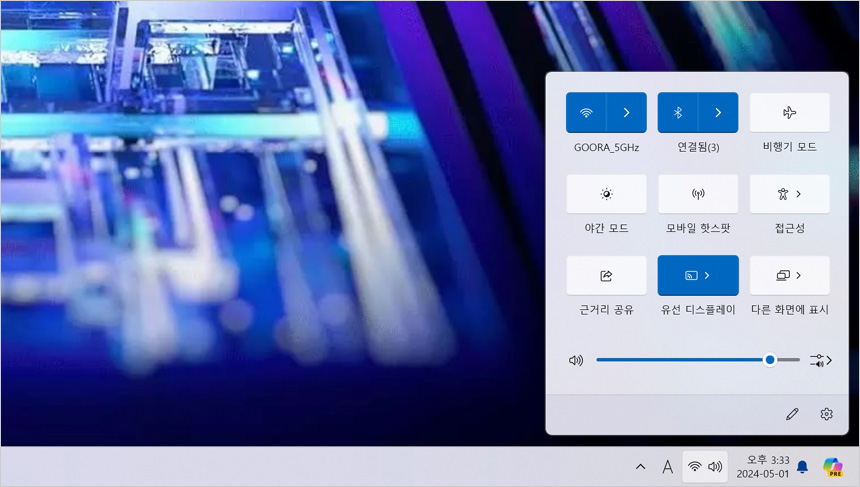The width and height of the screenshot is (860, 487).
Task: Click GOORA_5GHz network label
Action: (x=606, y=148)
